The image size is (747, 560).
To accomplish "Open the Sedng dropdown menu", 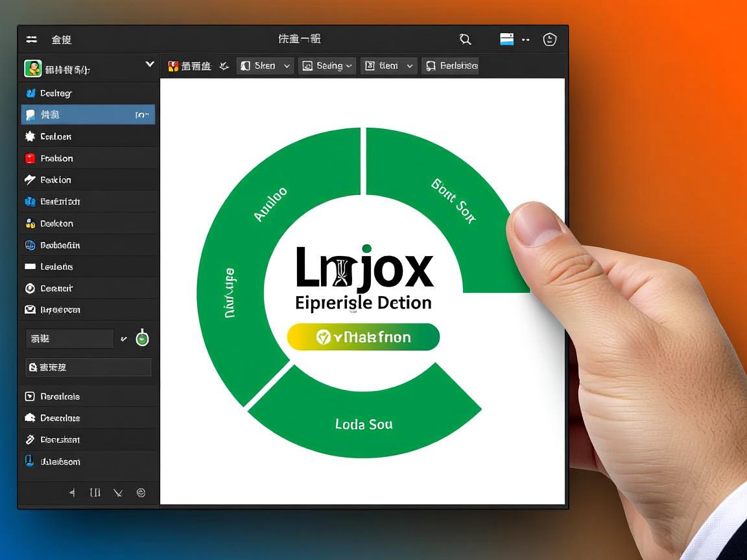I will tap(327, 65).
